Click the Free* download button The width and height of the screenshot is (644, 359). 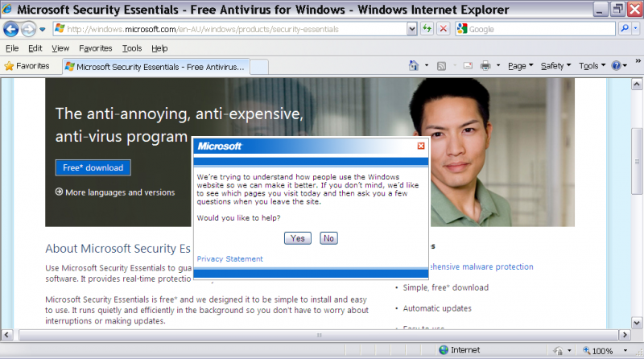point(93,167)
